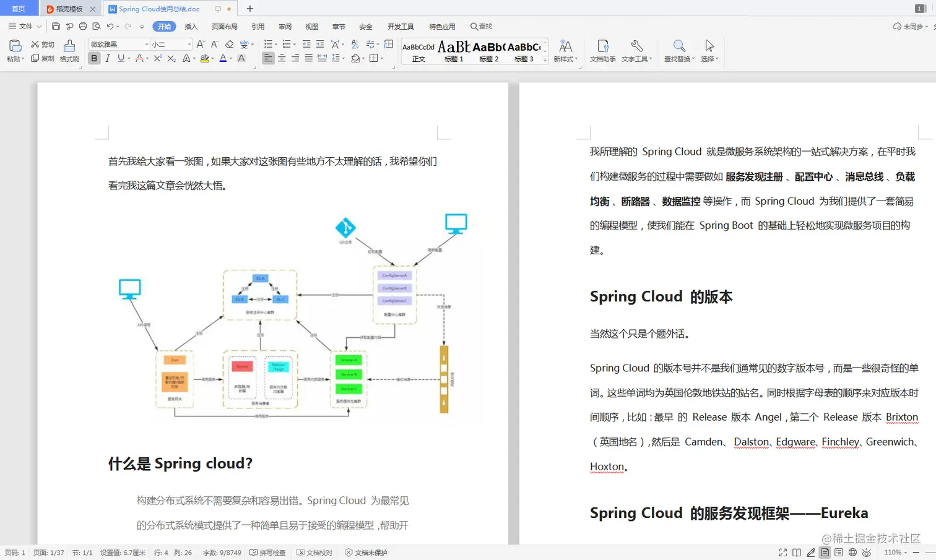Toggle 文档校对 document proofing in status bar
Image resolution: width=936 pixels, height=560 pixels.
(x=314, y=552)
